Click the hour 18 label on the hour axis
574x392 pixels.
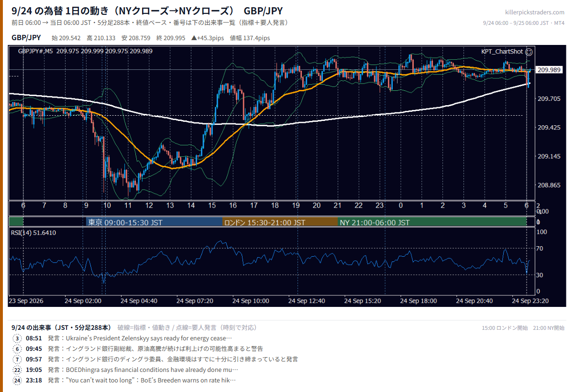pos(275,205)
